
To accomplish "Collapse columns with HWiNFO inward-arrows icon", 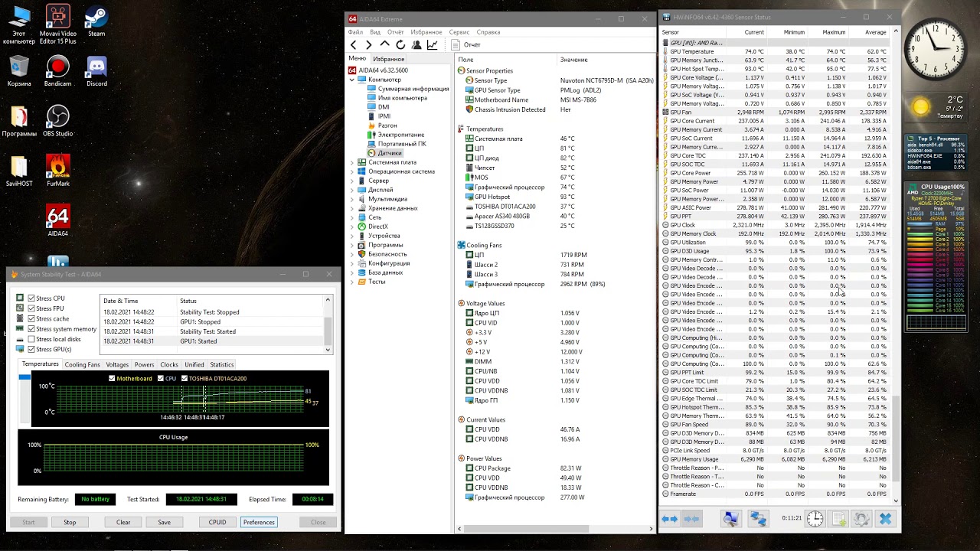I will point(692,519).
